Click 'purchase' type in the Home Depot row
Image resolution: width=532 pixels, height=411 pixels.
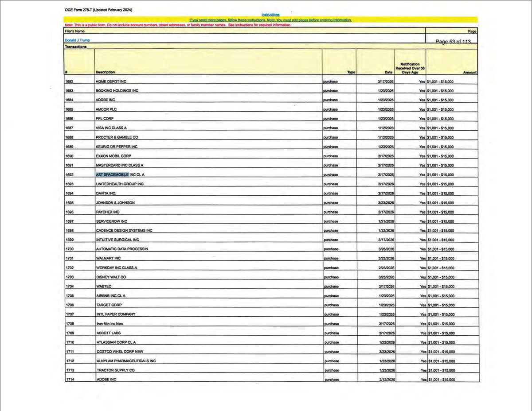(x=331, y=82)
